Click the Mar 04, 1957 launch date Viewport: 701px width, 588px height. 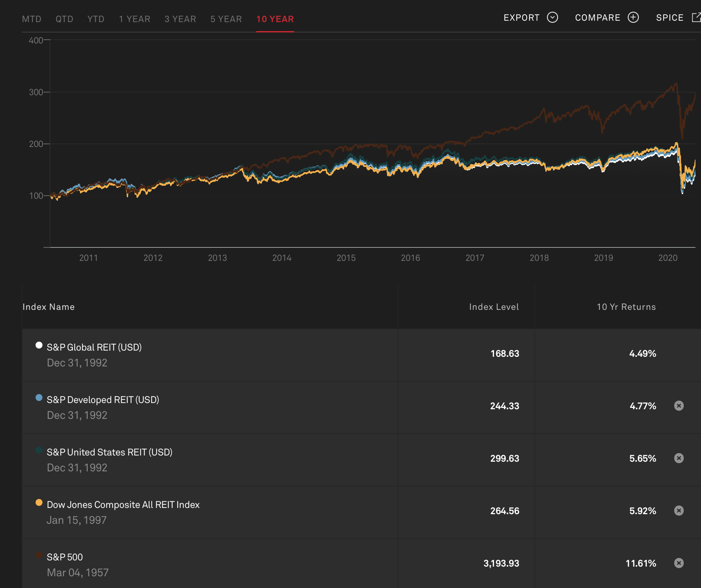coord(78,572)
